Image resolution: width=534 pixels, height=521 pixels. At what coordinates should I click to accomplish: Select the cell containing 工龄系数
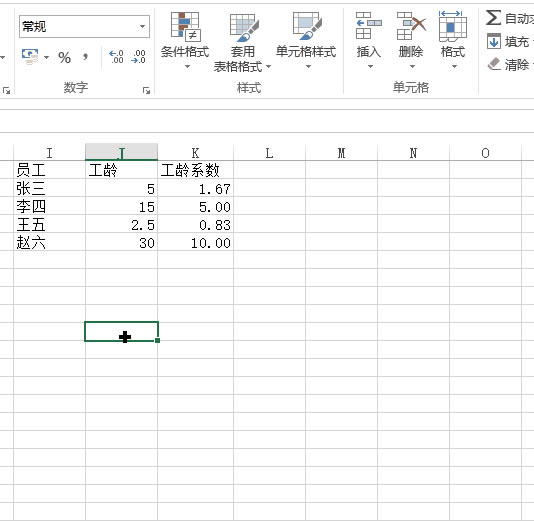[x=195, y=170]
